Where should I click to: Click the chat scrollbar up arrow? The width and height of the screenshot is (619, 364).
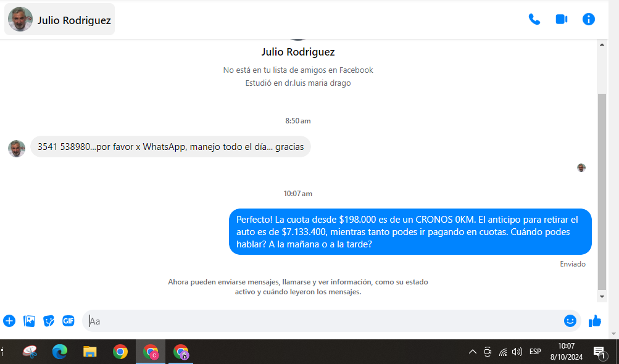[602, 44]
